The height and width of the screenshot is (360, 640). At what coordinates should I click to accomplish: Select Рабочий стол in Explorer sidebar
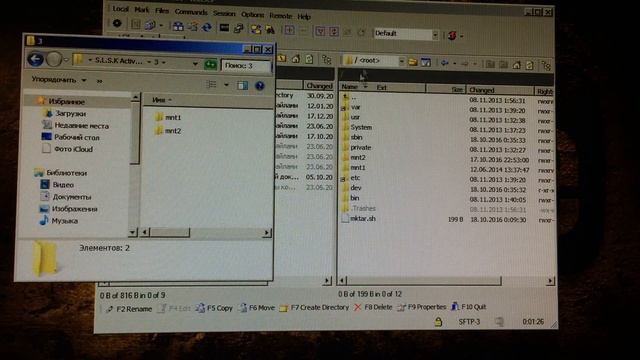(71, 137)
